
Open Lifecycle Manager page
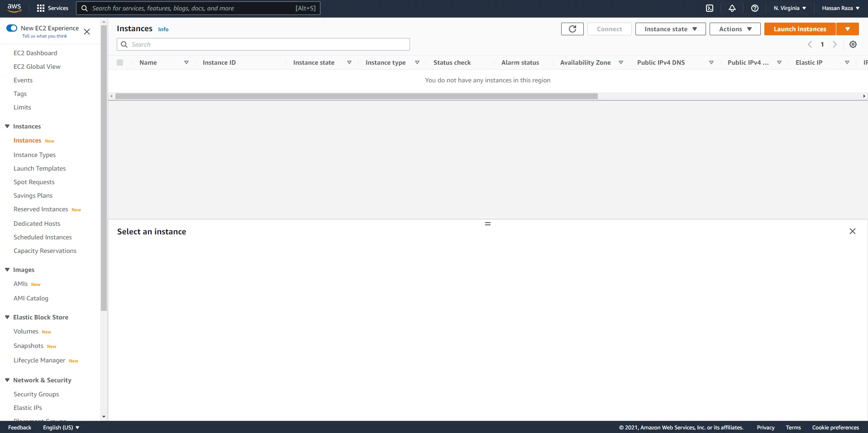click(x=39, y=360)
